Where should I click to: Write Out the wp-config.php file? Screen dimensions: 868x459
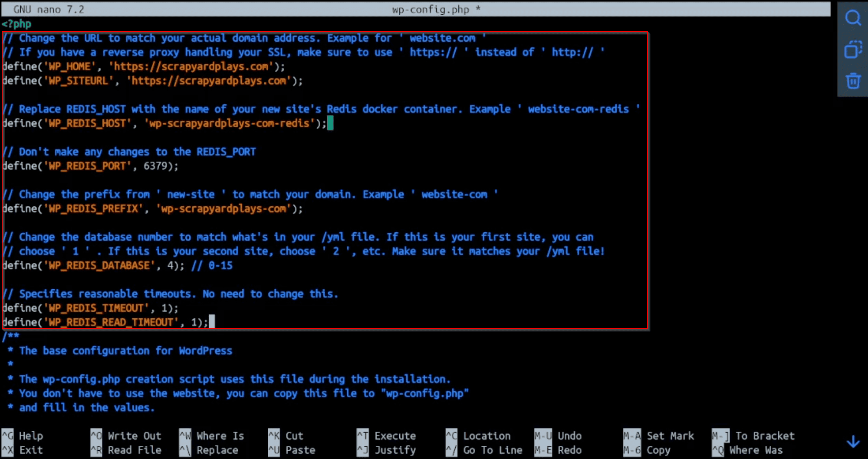point(135,436)
